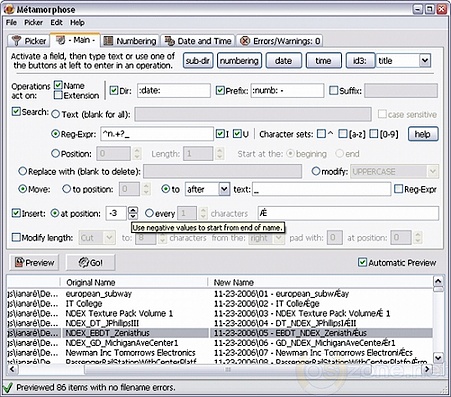Toggle the Insert checkbox
451x397 pixels.
pyautogui.click(x=16, y=213)
